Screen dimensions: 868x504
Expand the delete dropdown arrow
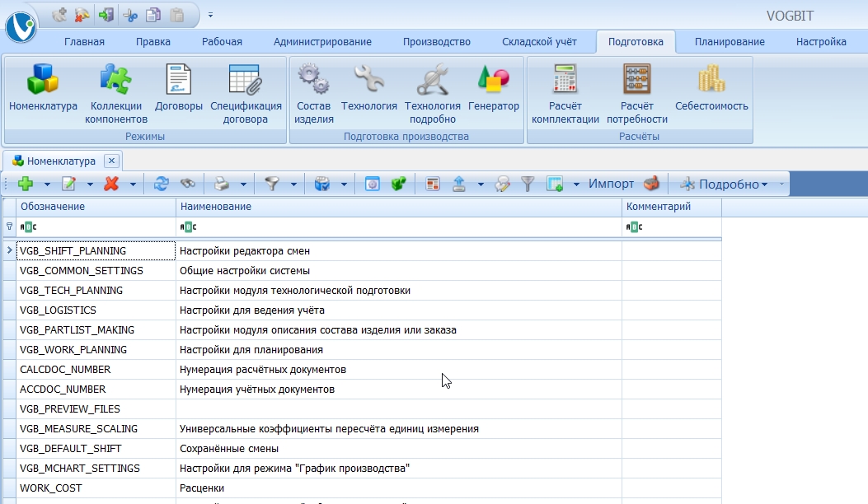point(133,184)
